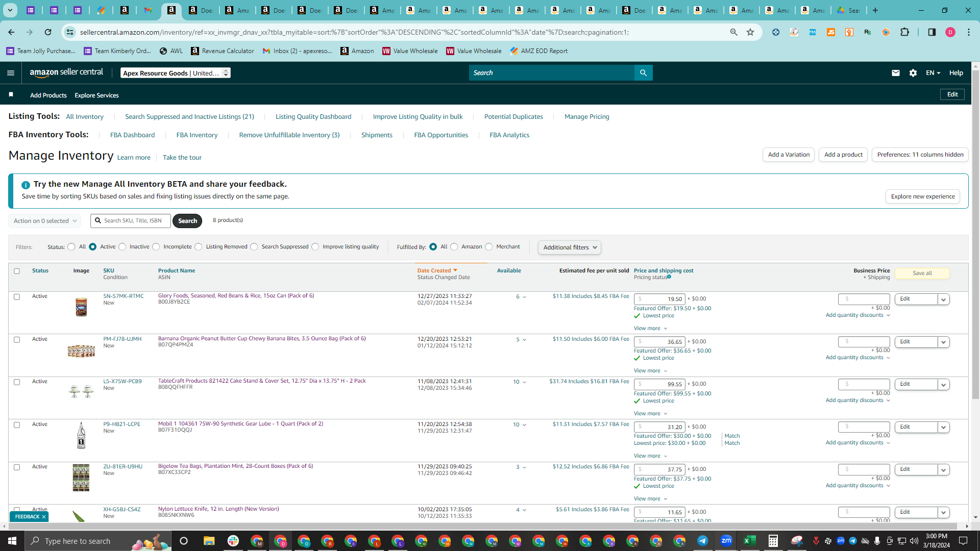Open Preferences: 11 columns hidden
Image resolution: width=980 pixels, height=551 pixels.
920,155
